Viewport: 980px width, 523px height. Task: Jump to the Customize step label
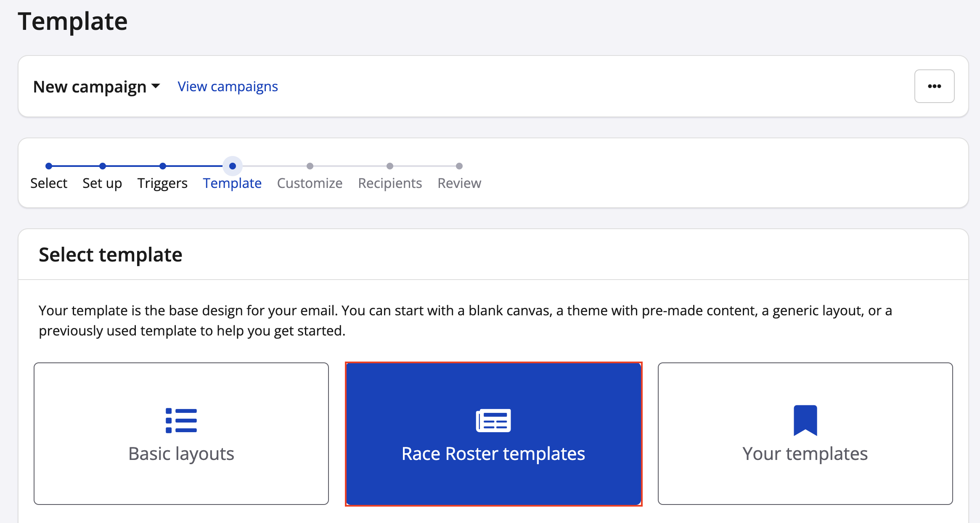[x=310, y=183]
